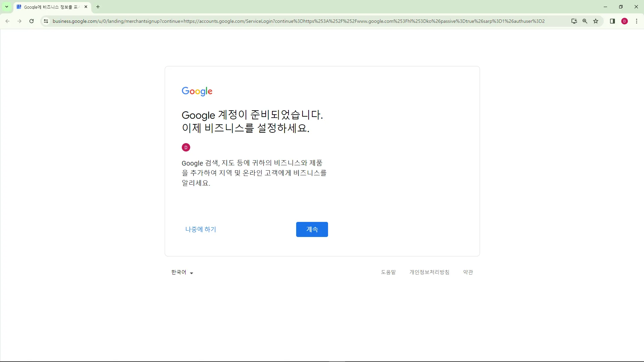Click the install app icon in address bar
Viewport: 644px width, 362px height.
click(x=574, y=21)
